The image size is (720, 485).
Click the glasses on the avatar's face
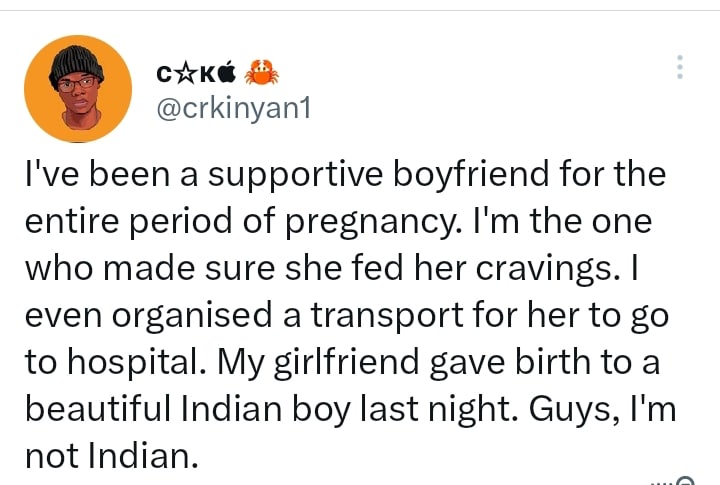click(x=78, y=85)
